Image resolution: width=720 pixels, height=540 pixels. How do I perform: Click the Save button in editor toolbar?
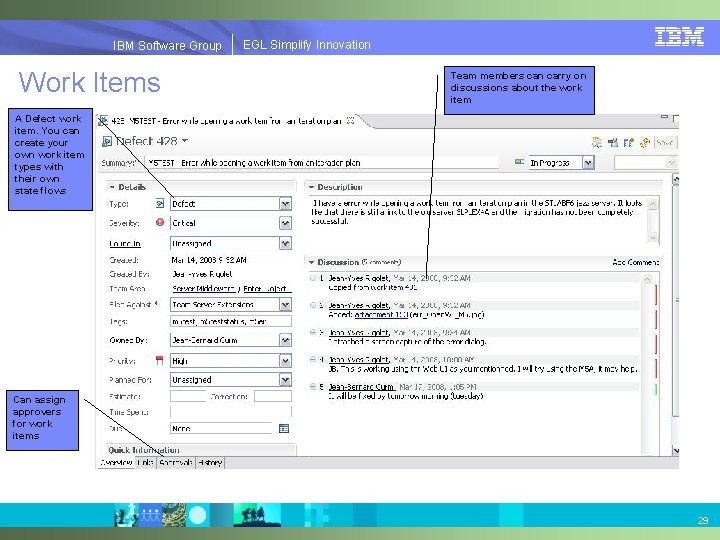click(x=665, y=142)
